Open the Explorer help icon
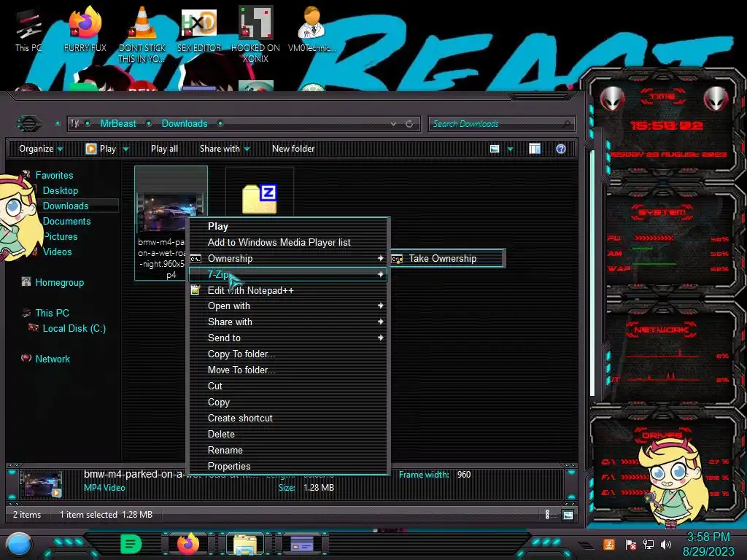747x560 pixels. [x=561, y=149]
